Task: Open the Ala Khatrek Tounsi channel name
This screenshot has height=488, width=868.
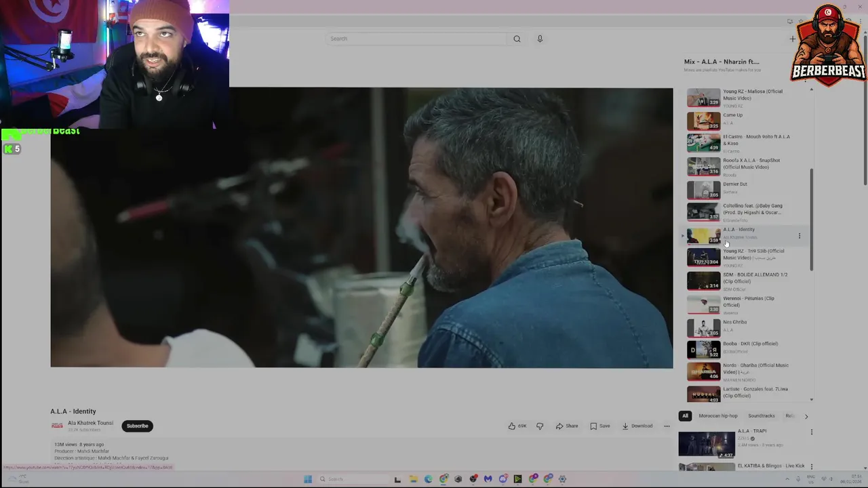Action: [90, 423]
